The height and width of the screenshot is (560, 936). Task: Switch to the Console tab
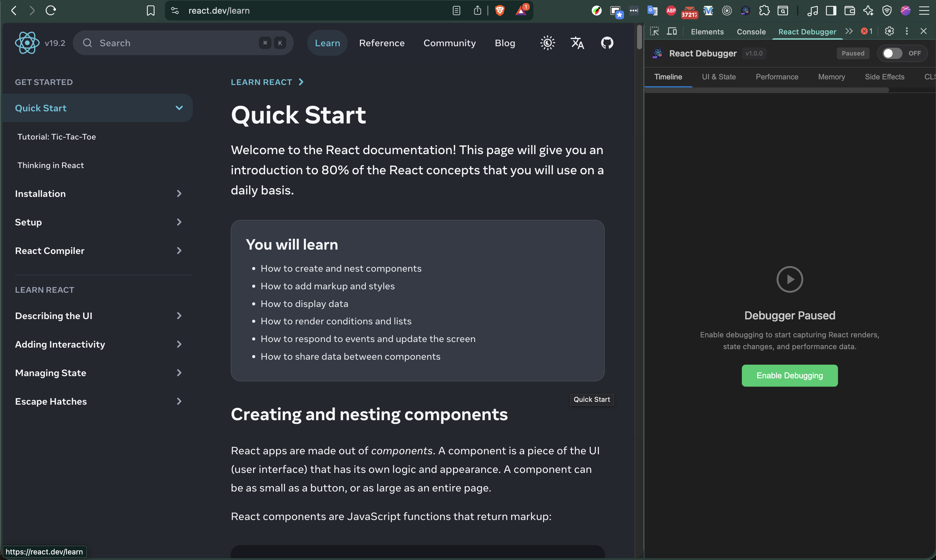point(751,32)
